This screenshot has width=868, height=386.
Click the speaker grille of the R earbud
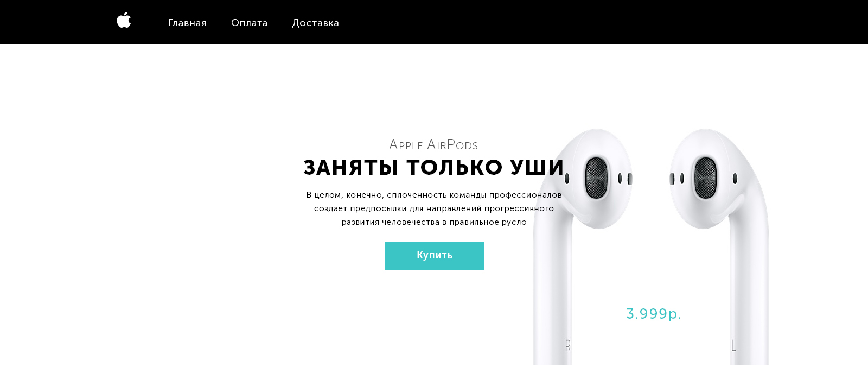(596, 178)
